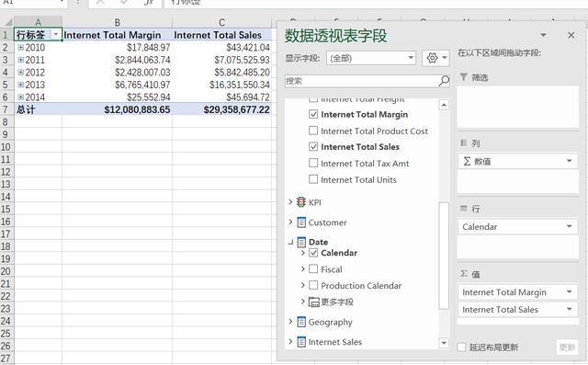Expand the Geography table node
The height and width of the screenshot is (365, 588).
(x=290, y=322)
